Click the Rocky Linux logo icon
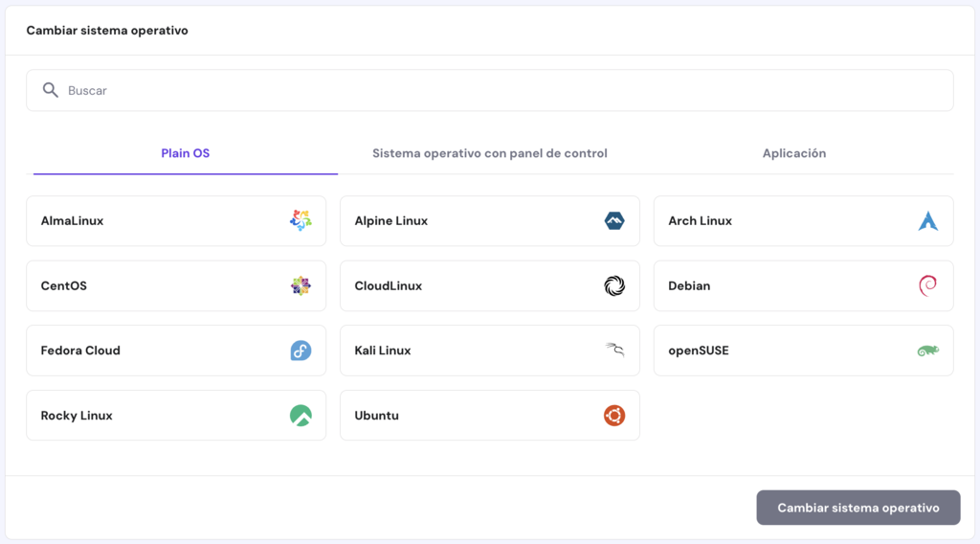Screen dimensions: 980x544 (x=301, y=416)
